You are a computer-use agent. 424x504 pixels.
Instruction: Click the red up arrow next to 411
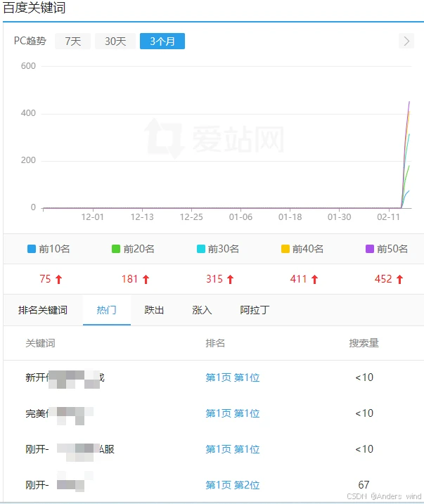click(314, 280)
